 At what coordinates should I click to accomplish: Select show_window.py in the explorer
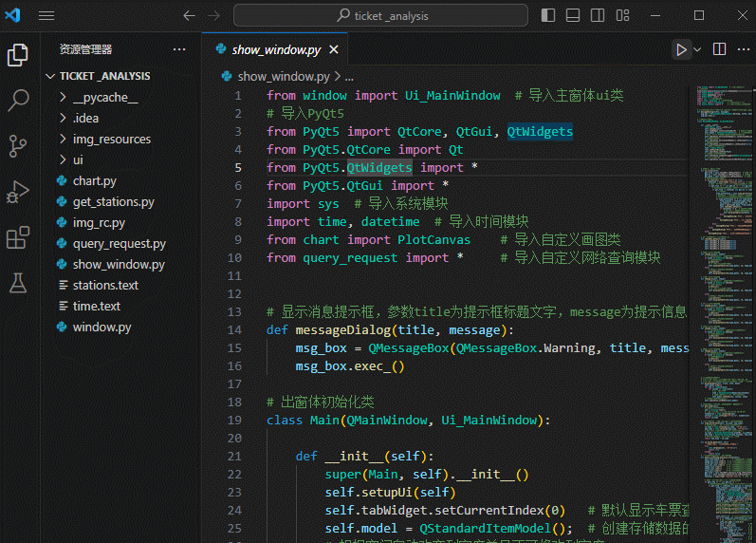(119, 265)
